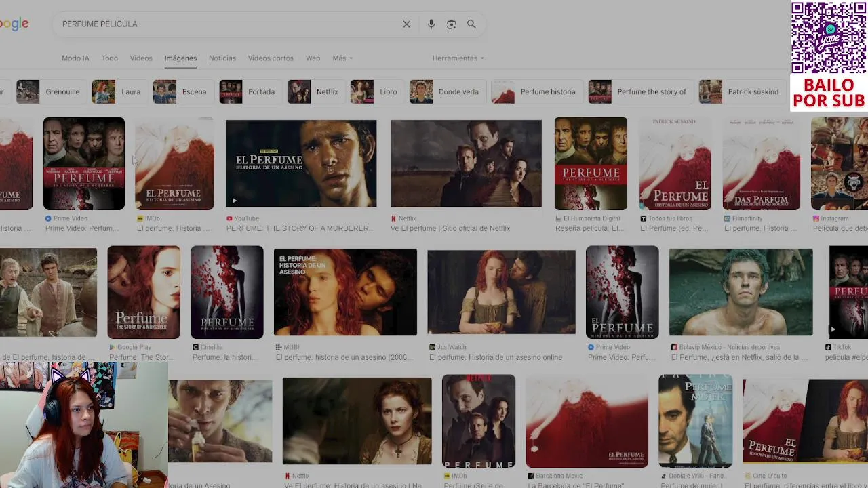Switch to the Videos tab
Screen dimensions: 868x488
141,58
